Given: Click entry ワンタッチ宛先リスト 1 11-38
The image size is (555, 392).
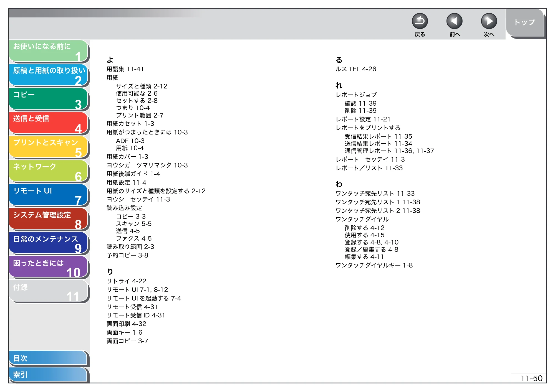Looking at the screenshot, I should (378, 202).
